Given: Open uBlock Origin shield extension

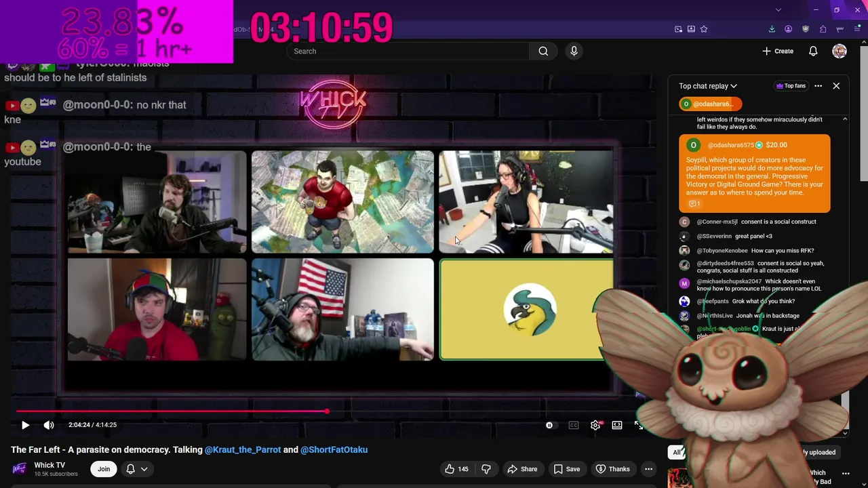Looking at the screenshot, I should pos(806,29).
